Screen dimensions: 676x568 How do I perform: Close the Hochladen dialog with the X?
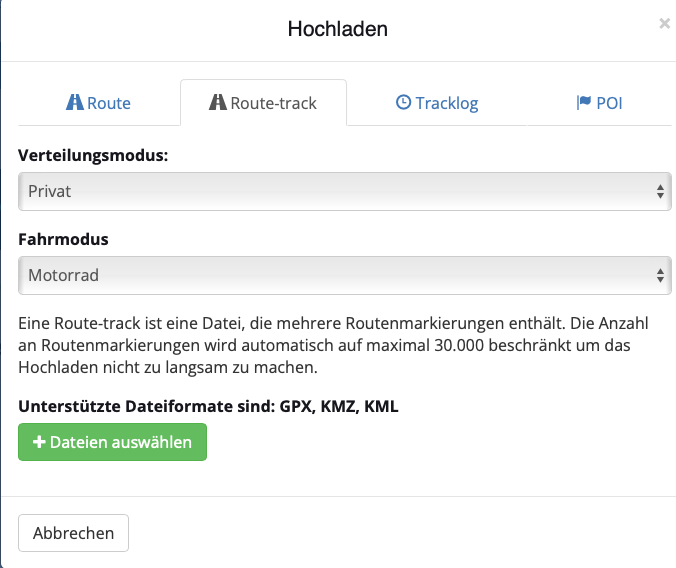[x=664, y=23]
